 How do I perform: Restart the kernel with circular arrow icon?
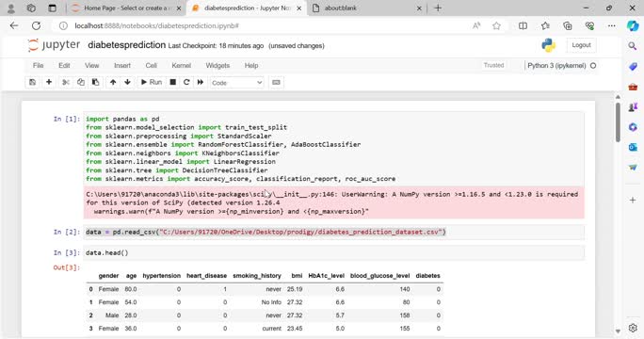186,82
